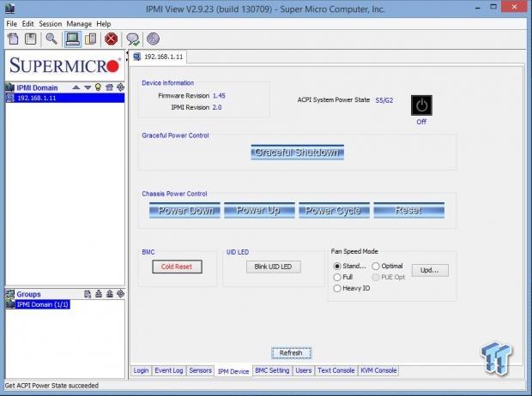Click the Power Cycle button
This screenshot has width=532, height=396.
pyautogui.click(x=334, y=210)
